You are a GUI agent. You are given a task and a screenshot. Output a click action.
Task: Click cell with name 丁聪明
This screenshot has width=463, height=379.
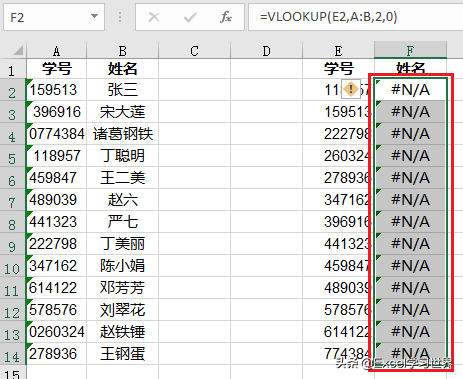[122, 156]
